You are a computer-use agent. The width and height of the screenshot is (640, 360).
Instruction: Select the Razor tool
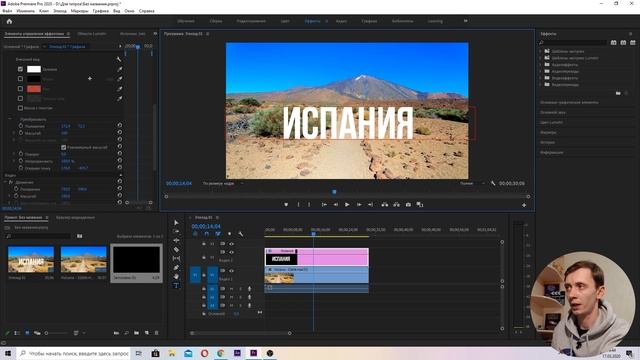(176, 249)
